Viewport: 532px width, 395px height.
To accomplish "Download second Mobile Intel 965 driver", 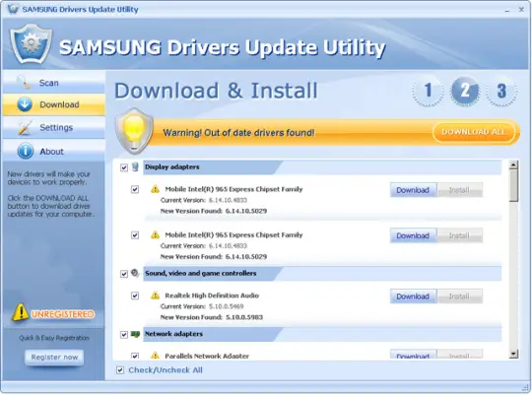I will pyautogui.click(x=413, y=235).
